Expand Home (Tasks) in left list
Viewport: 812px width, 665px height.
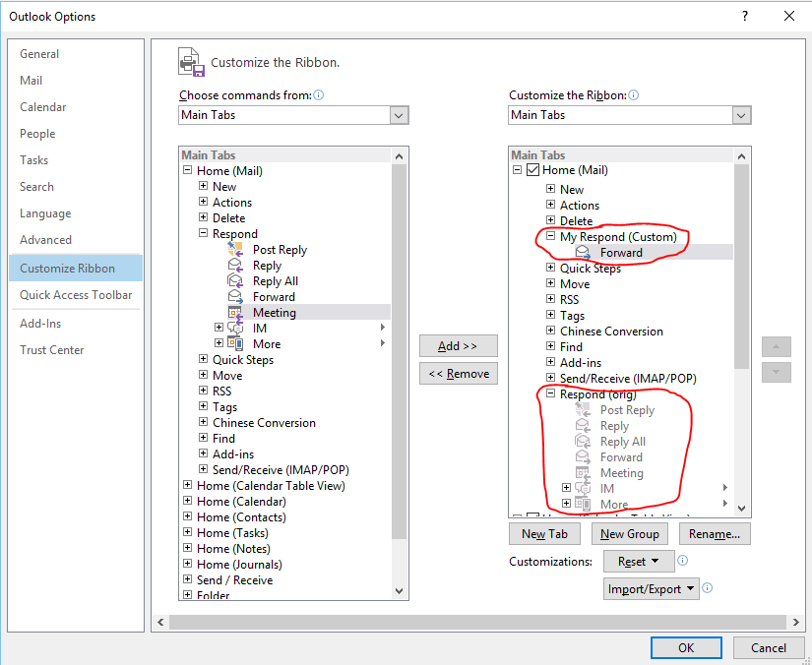pyautogui.click(x=187, y=532)
